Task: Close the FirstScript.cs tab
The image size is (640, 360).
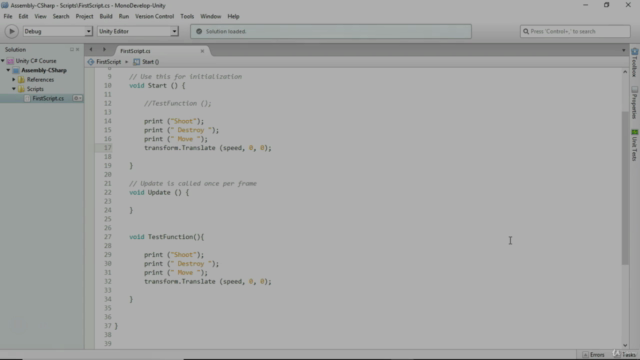Action: pyautogui.click(x=202, y=51)
